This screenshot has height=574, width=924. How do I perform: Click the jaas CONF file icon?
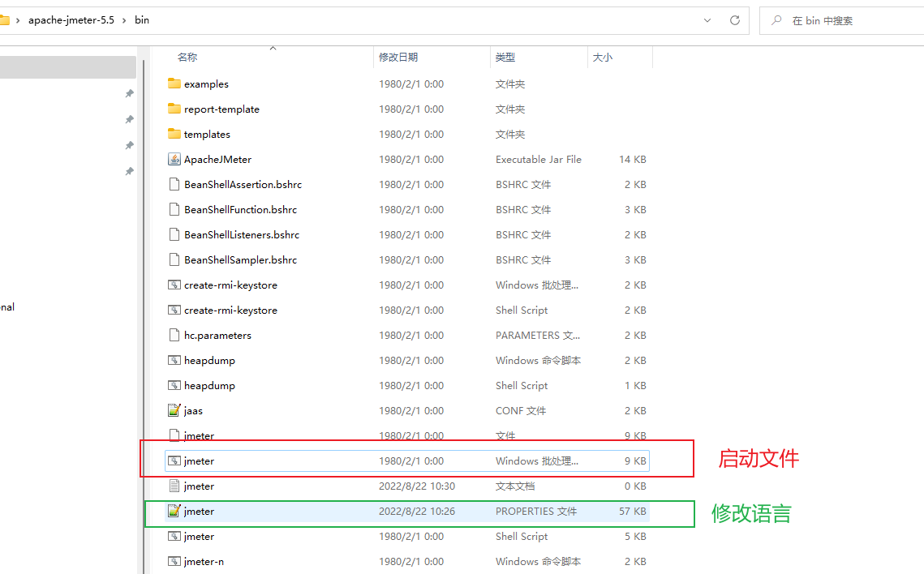point(174,410)
